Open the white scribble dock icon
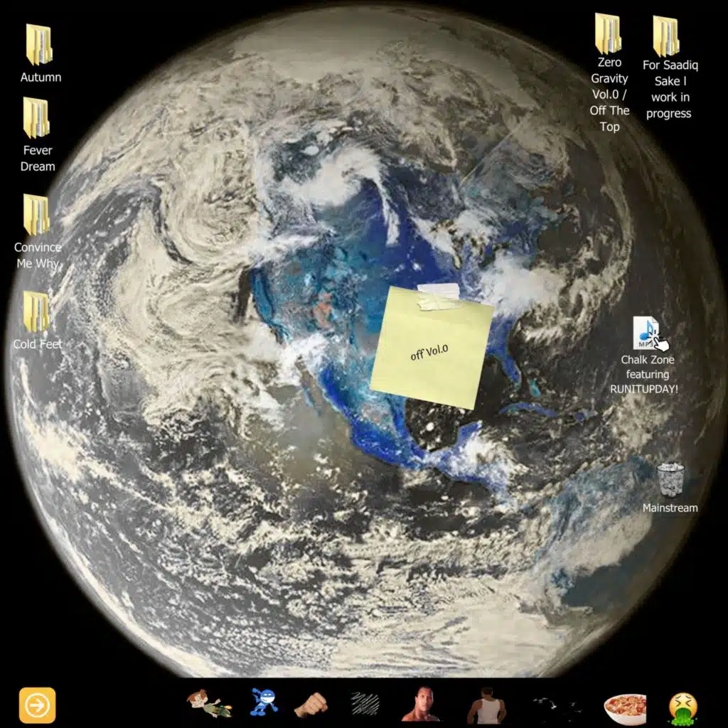 [365, 704]
